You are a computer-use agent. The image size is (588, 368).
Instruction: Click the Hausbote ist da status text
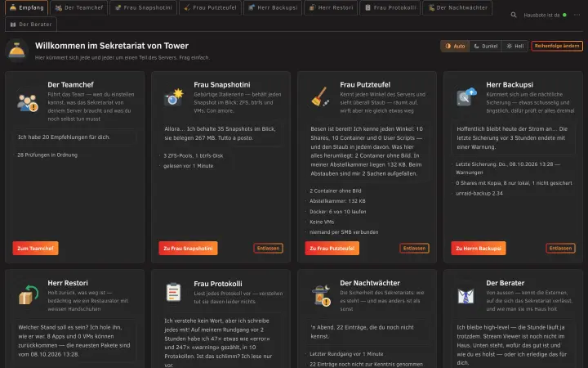point(541,15)
